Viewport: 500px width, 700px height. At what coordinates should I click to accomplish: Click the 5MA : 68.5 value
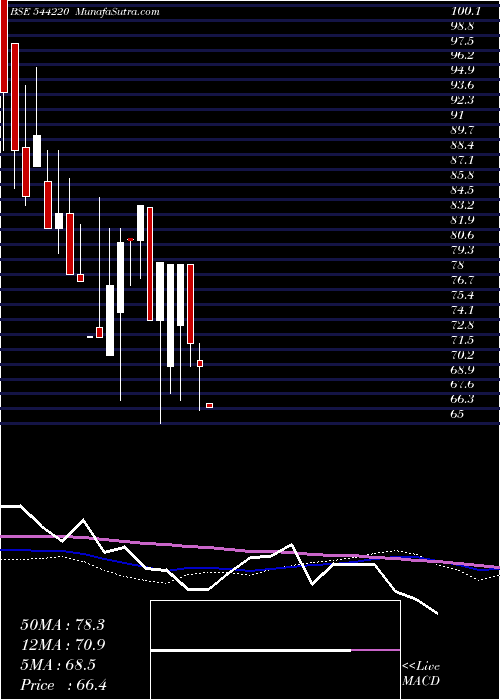coord(58,665)
